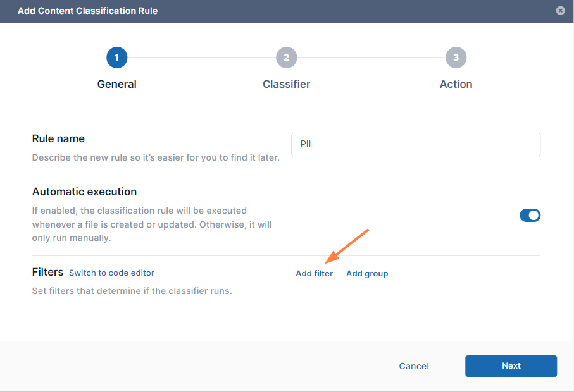Click the step 1 circle icon

(116, 58)
